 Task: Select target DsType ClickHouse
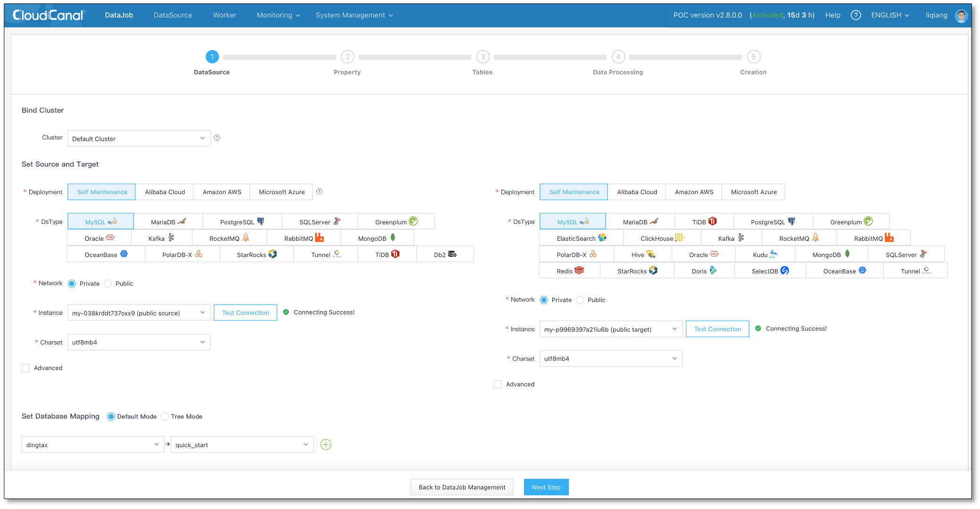pyautogui.click(x=662, y=238)
